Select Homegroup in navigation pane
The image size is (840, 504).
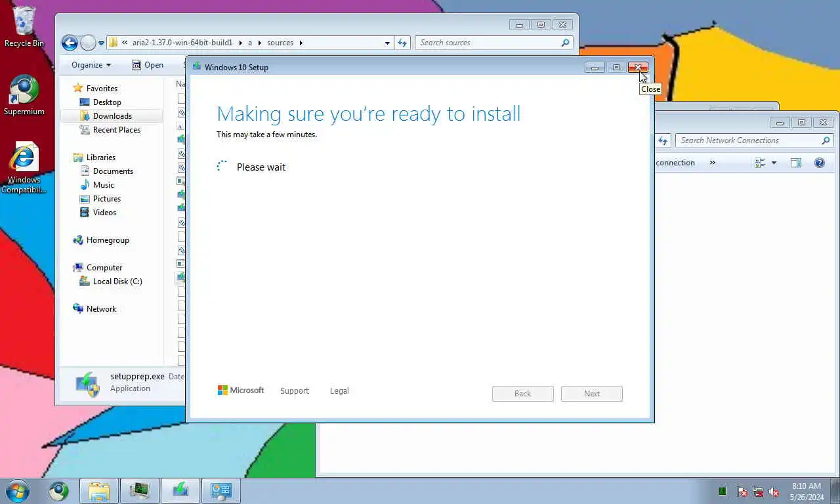(x=108, y=240)
